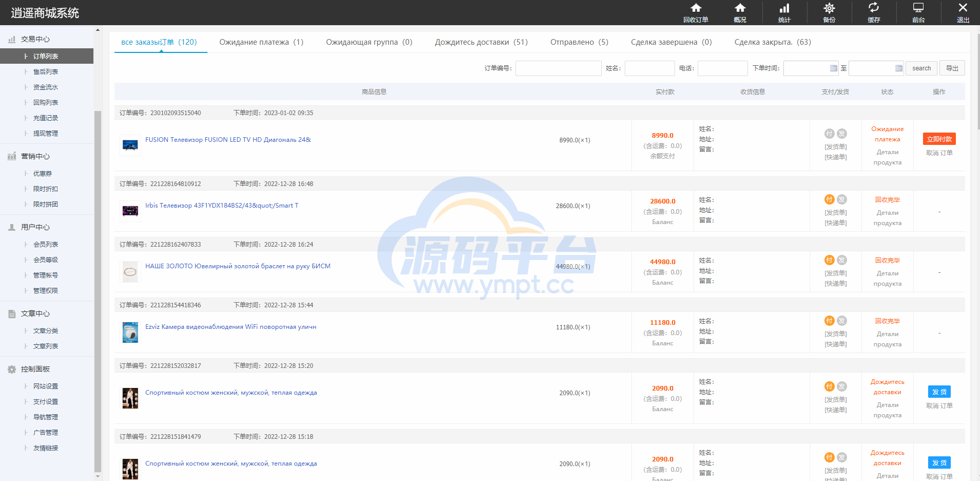Click the 姓名 input field
This screenshot has width=980, height=481.
click(x=650, y=68)
